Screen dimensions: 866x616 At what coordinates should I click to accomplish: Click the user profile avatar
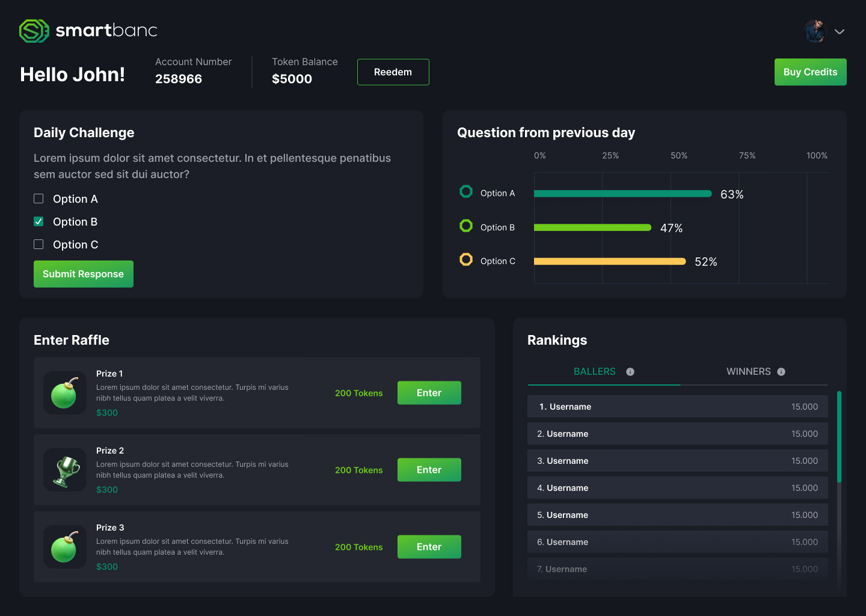click(815, 31)
